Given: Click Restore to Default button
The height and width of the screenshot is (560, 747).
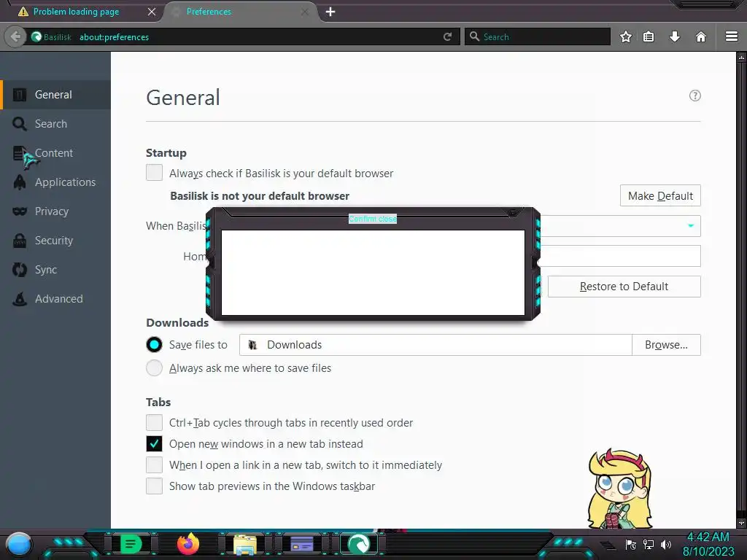Looking at the screenshot, I should [624, 287].
